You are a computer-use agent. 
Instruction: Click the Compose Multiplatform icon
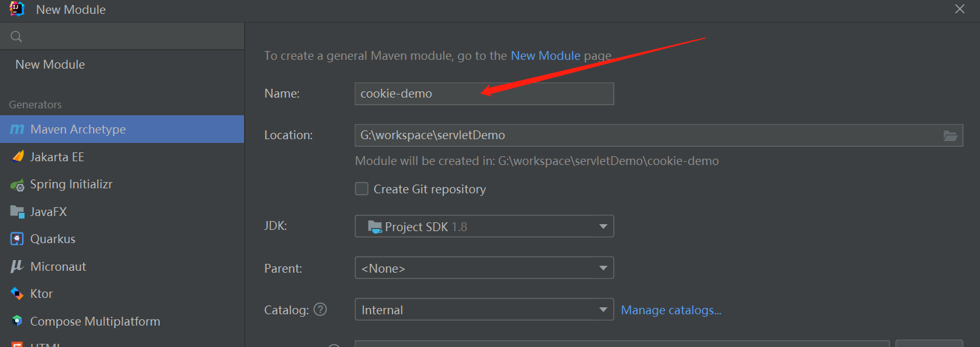coord(18,321)
